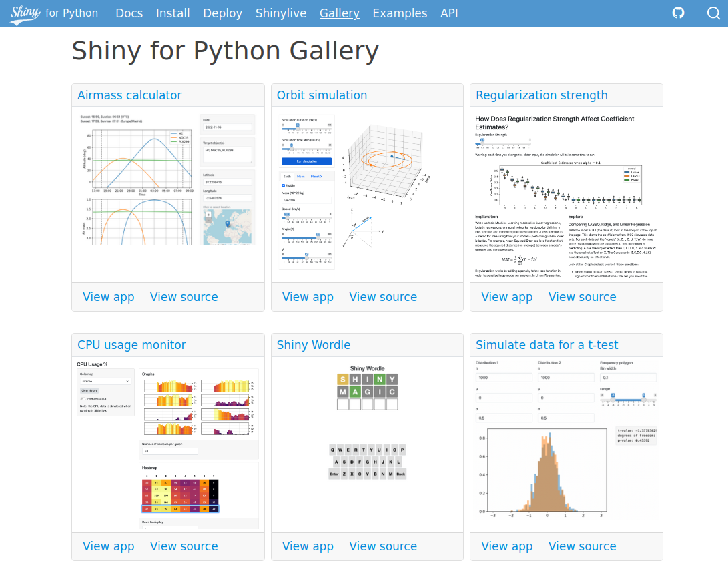728x573 pixels.
Task: View app for CPU usage monitor
Action: coord(109,546)
